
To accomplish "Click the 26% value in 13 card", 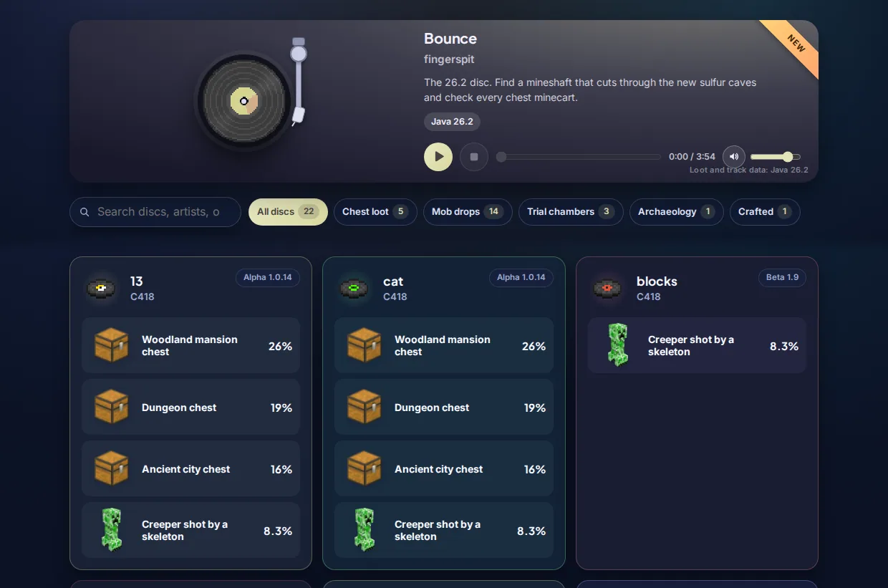I will (x=281, y=346).
